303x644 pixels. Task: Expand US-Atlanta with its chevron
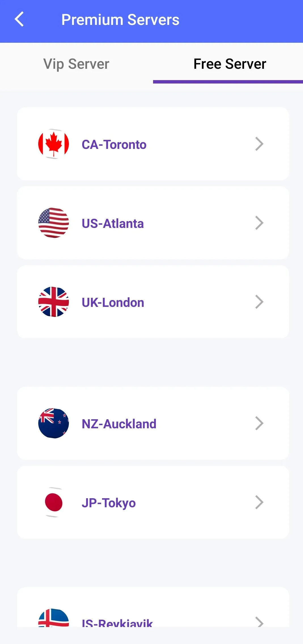pos(259,223)
